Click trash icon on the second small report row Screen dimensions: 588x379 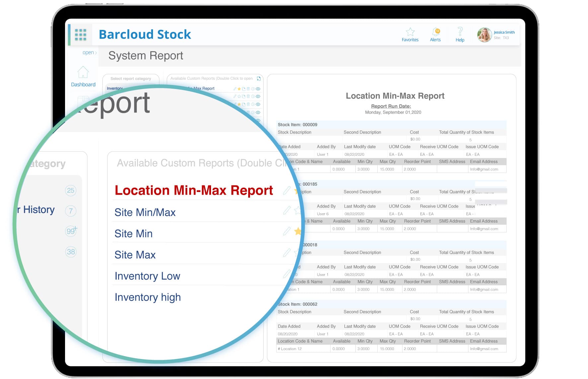tap(248, 96)
